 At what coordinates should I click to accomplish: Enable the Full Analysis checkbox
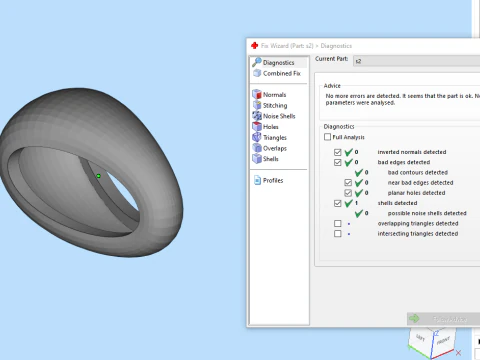(327, 137)
